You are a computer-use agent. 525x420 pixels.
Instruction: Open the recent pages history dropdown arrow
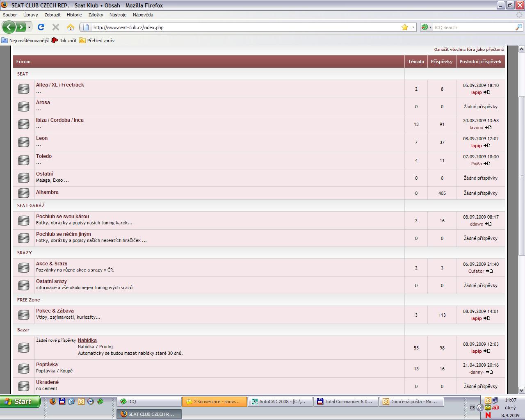(29, 27)
